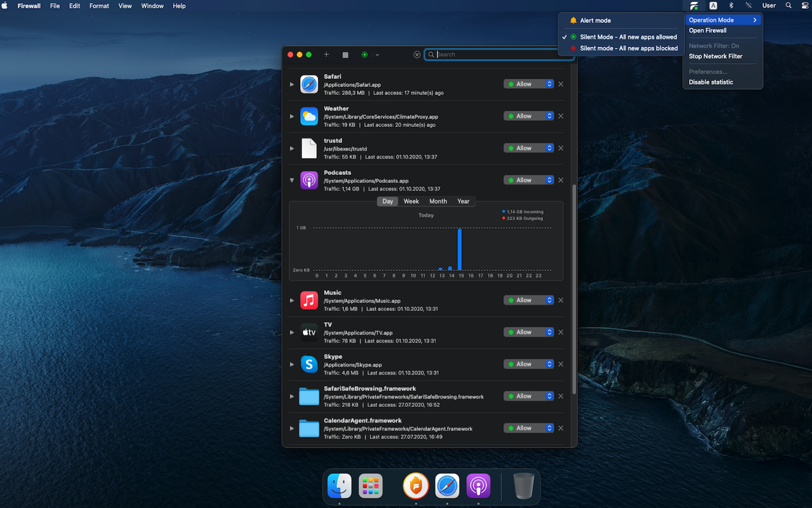
Task: Expand the TV row details
Action: click(x=292, y=332)
